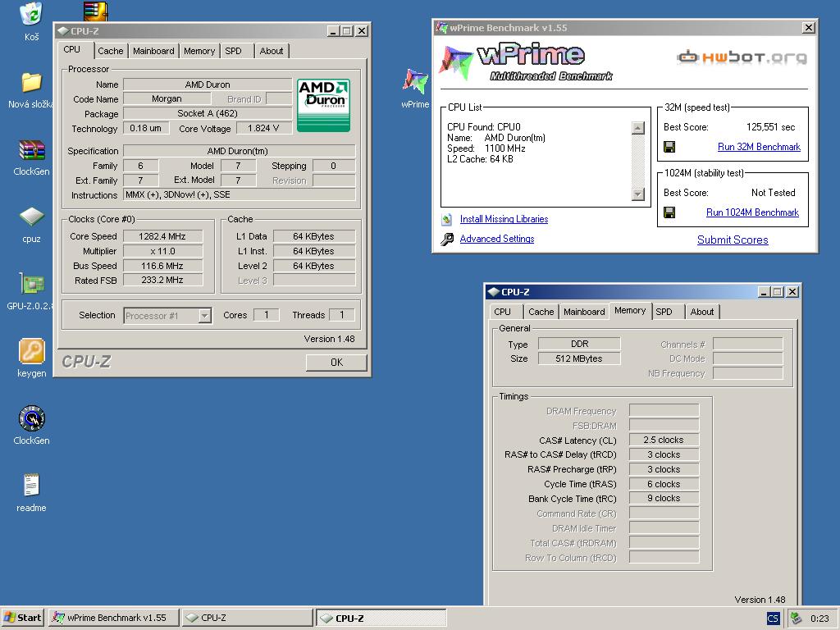
Task: Select the WinRAR ClockGen archive icon
Action: tap(32, 150)
